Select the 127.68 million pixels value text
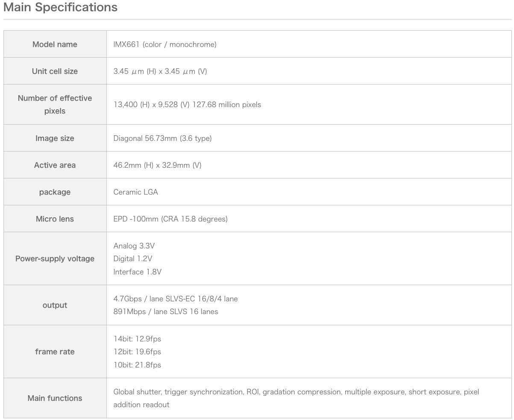The height and width of the screenshot is (420, 514). click(x=226, y=105)
